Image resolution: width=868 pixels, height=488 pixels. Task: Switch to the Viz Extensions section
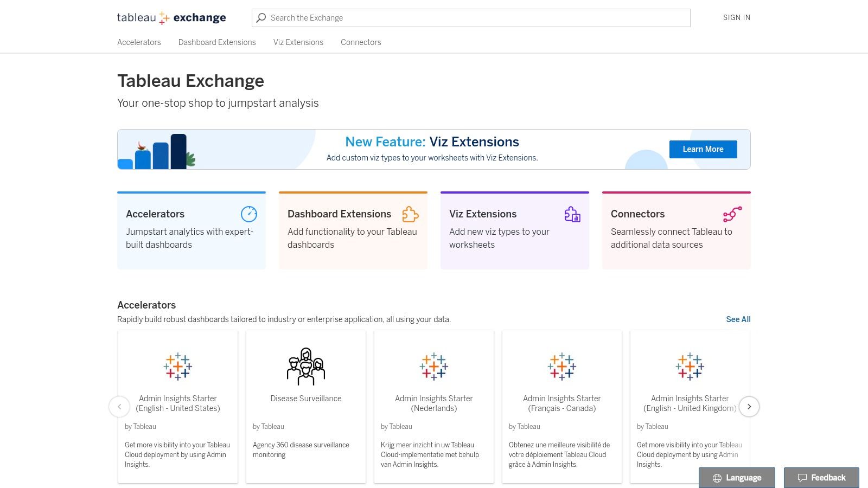point(298,42)
